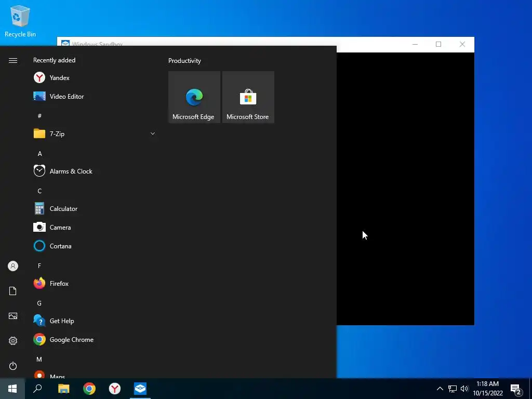532x399 pixels.
Task: Launch Video Editor from the Start menu
Action: (95, 96)
